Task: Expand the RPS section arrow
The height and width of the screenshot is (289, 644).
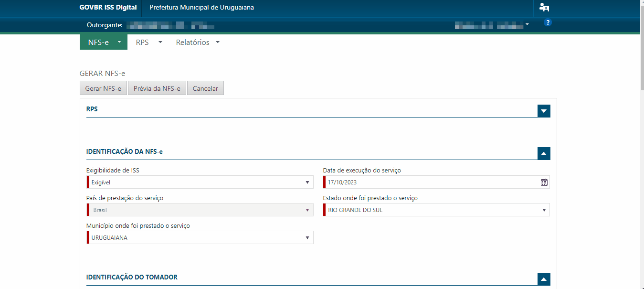Action: pyautogui.click(x=544, y=111)
